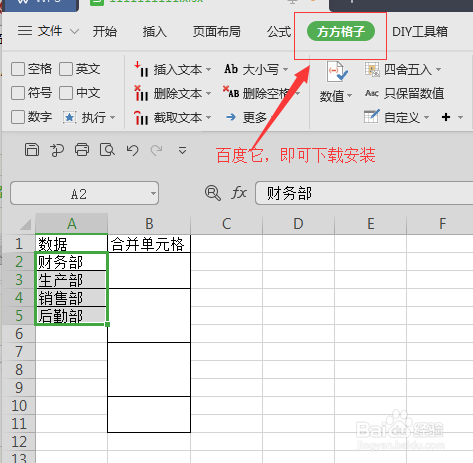473x463 pixels.
Task: Switch to the 公式 tab
Action: pyautogui.click(x=279, y=32)
